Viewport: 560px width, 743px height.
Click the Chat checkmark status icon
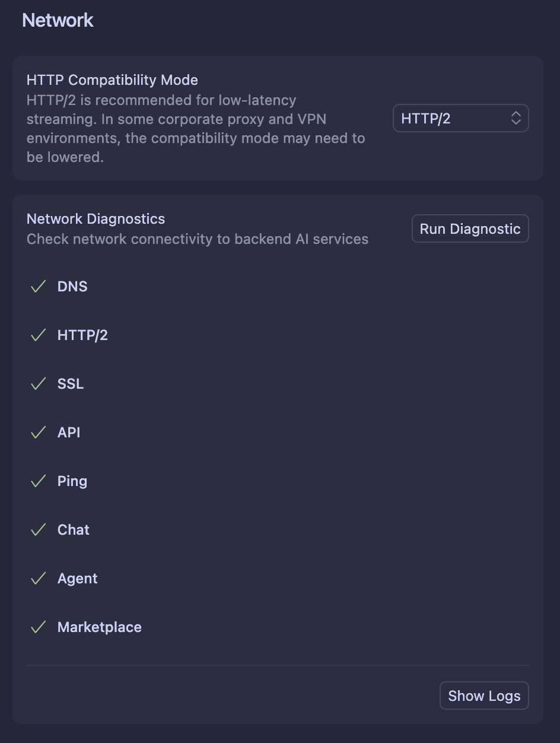coord(39,530)
